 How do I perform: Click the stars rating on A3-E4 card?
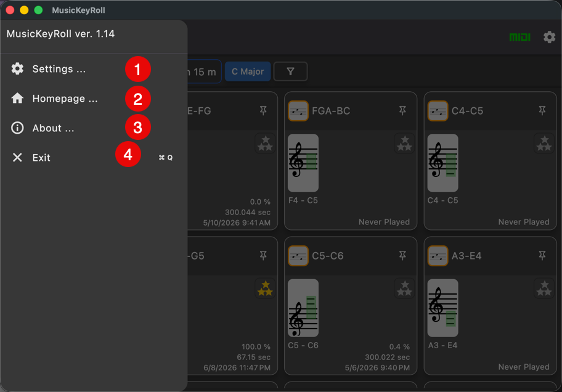[x=544, y=288]
